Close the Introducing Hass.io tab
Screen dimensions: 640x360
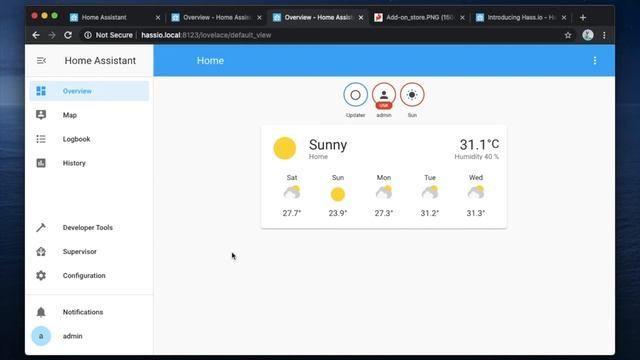tap(564, 18)
